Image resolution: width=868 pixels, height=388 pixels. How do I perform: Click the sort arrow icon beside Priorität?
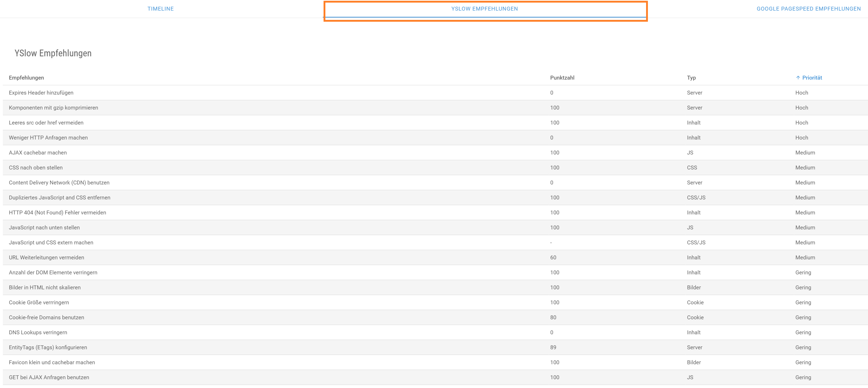(x=798, y=78)
